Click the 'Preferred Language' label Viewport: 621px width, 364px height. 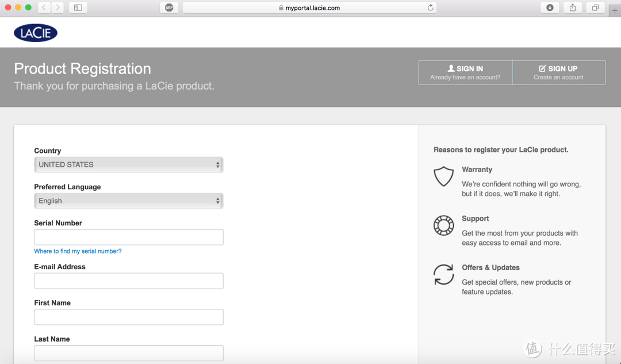click(x=67, y=187)
